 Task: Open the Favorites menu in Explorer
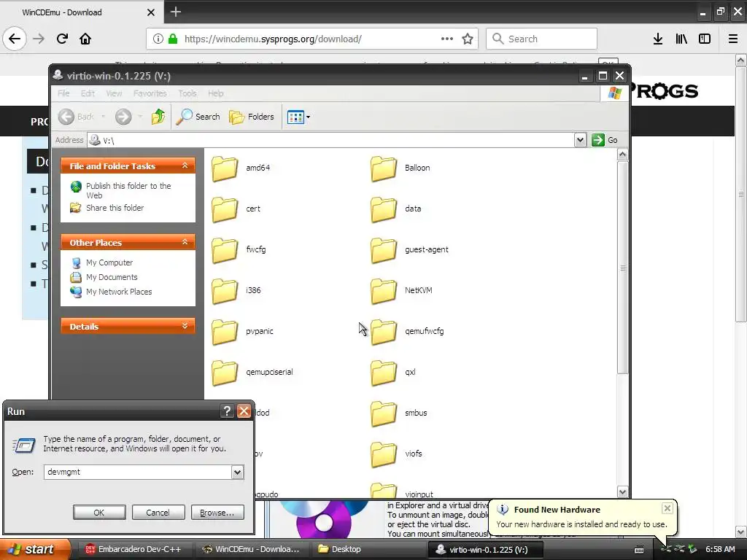point(150,93)
